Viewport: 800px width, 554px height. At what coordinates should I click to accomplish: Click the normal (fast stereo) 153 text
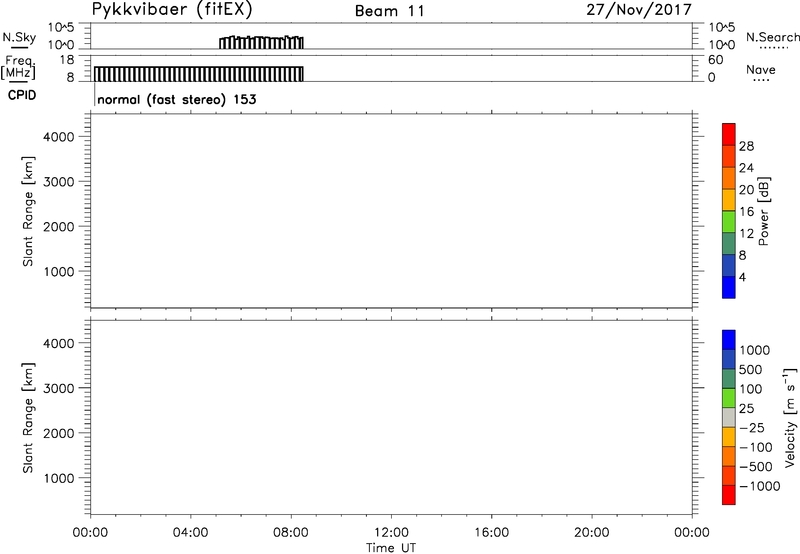pos(177,99)
